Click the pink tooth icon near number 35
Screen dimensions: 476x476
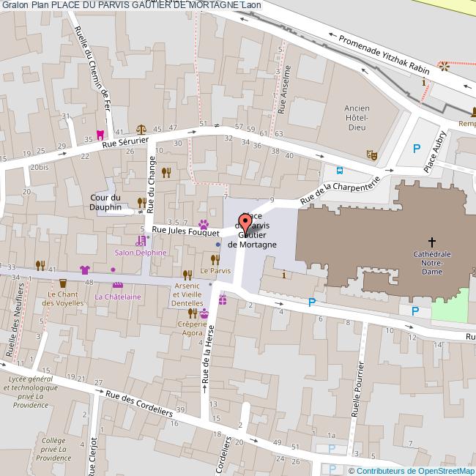pos(100,135)
